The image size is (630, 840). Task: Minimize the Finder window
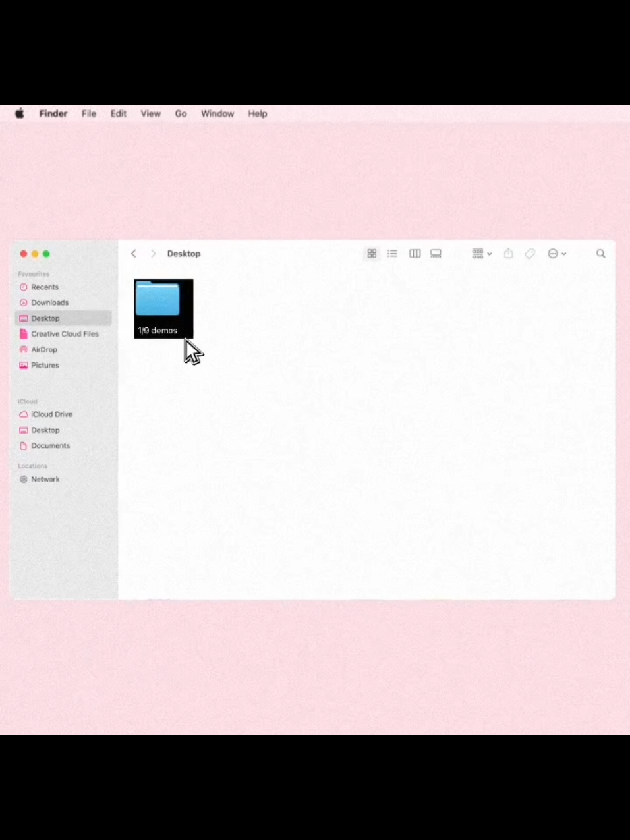[35, 254]
